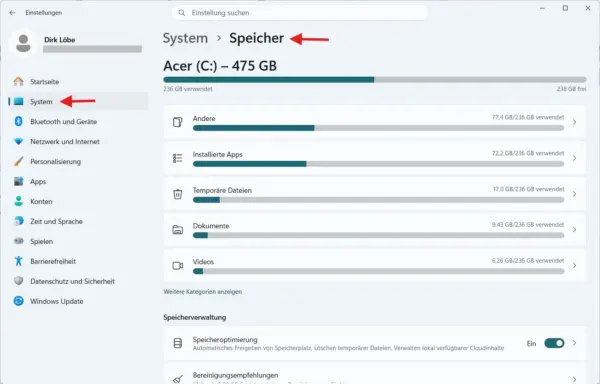The width and height of the screenshot is (600, 384).
Task: Open Personalisierung settings
Action: tap(78, 161)
